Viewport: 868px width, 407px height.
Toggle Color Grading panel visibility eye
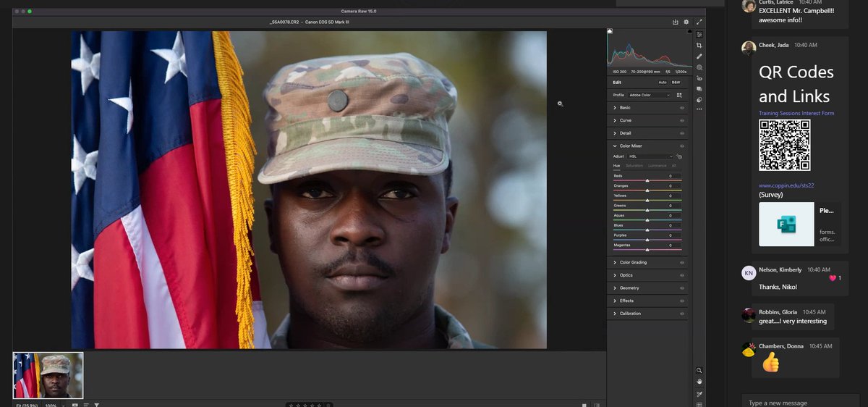click(x=681, y=262)
